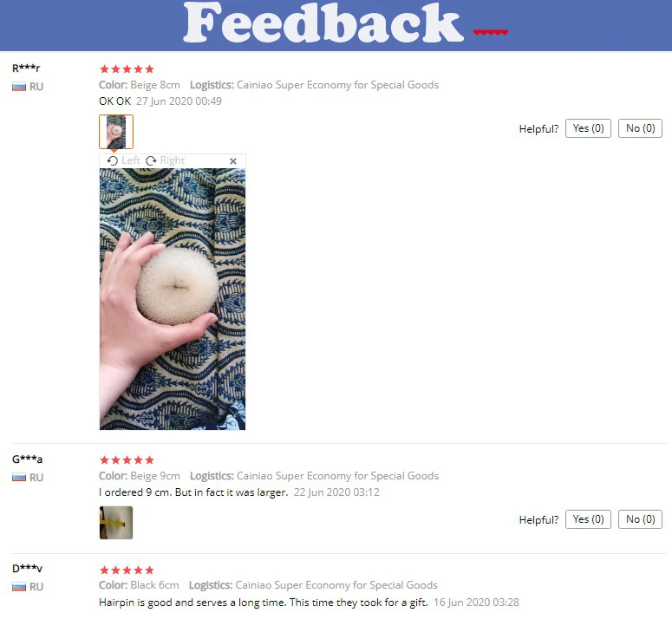Vote No on G***a's 9 cm review
Viewport: 672px width, 619px height.
(640, 519)
